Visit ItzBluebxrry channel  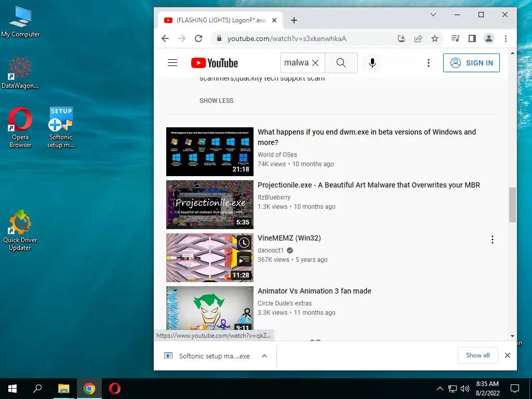tap(274, 197)
